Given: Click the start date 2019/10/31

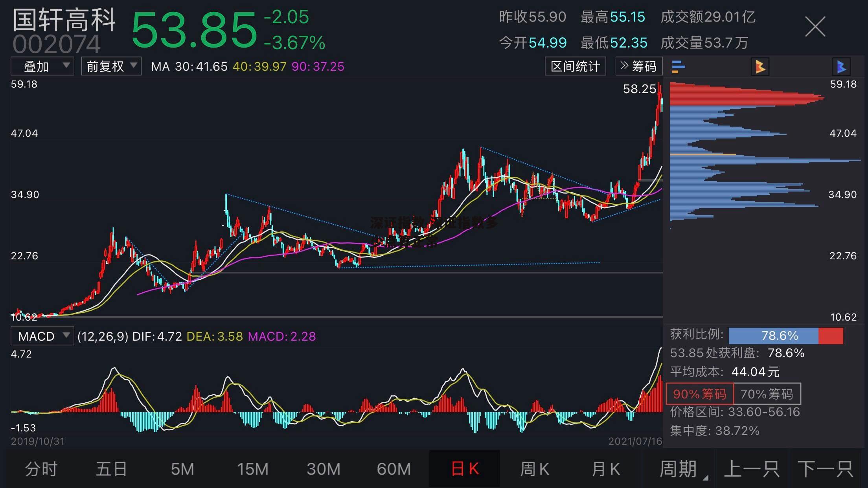Looking at the screenshot, I should (x=38, y=441).
